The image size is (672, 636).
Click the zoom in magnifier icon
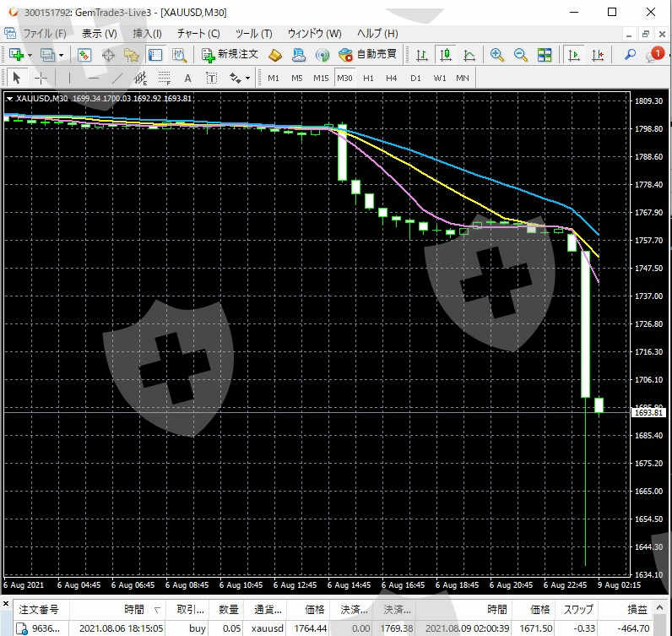[x=497, y=55]
